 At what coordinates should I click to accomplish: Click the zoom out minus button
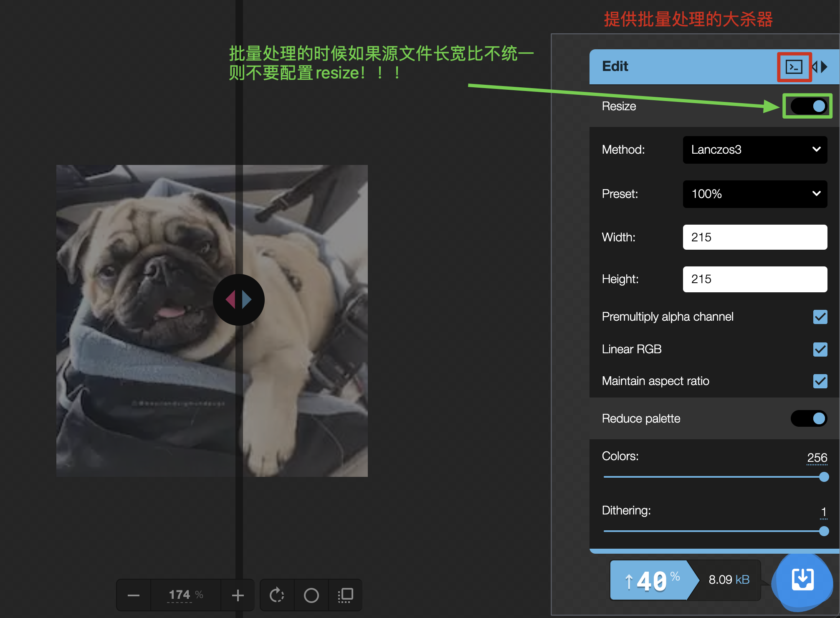point(134,595)
